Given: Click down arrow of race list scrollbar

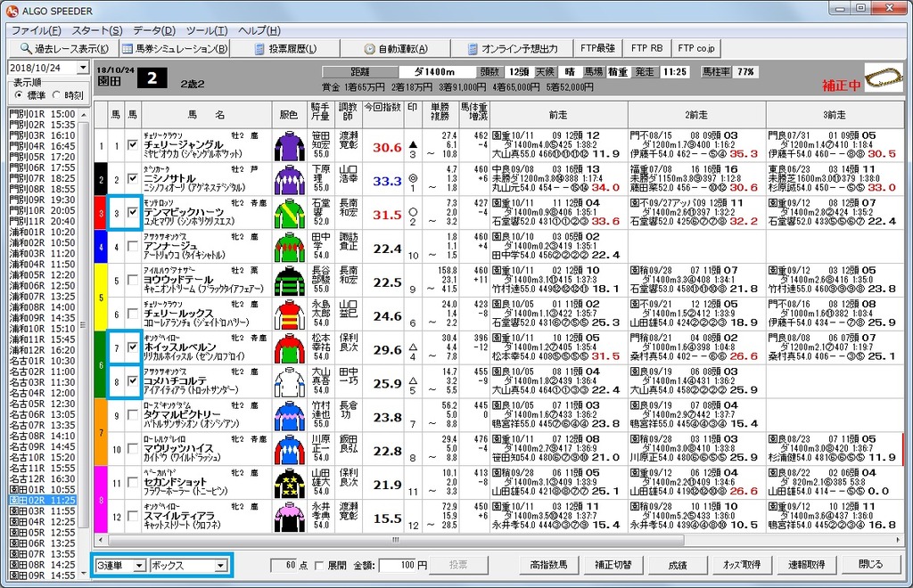Looking at the screenshot, I should [x=83, y=574].
